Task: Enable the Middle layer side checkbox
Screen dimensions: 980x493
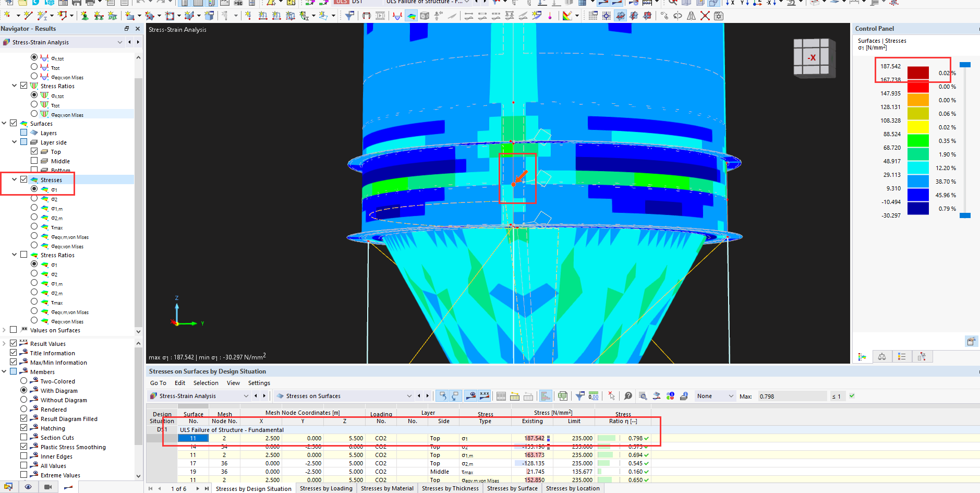Action: [34, 161]
